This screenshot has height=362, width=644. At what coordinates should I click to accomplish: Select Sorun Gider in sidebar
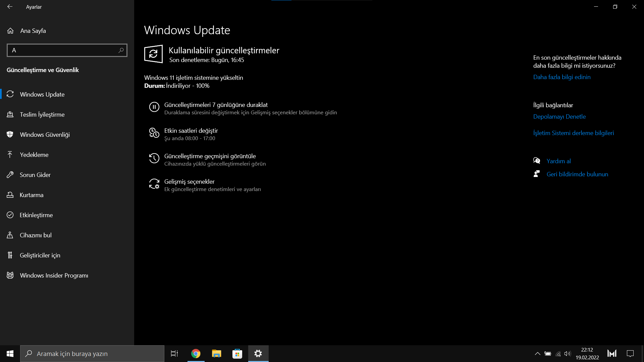(x=67, y=175)
